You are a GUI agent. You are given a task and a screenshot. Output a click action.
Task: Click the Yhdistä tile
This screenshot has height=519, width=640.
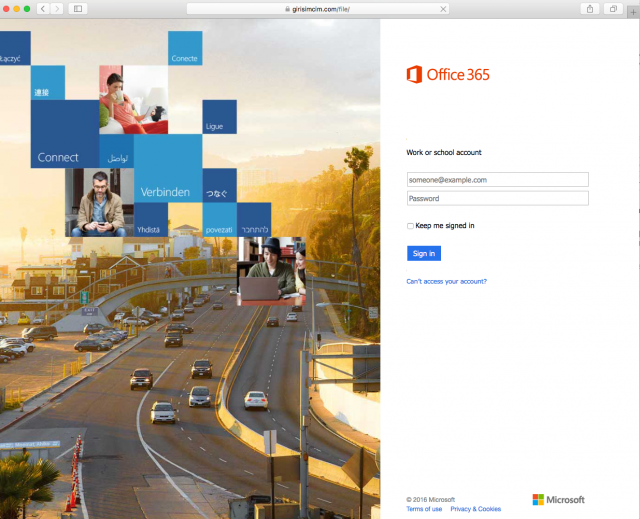[x=151, y=220]
